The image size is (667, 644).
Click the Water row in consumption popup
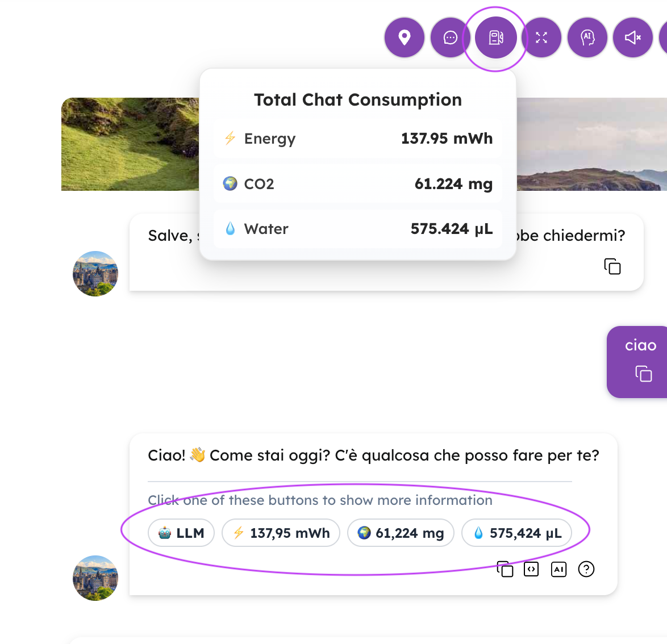click(x=358, y=229)
